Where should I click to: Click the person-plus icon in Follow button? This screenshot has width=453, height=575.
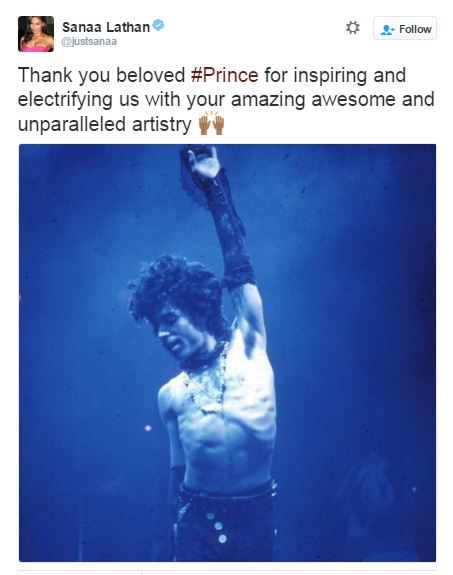point(387,30)
